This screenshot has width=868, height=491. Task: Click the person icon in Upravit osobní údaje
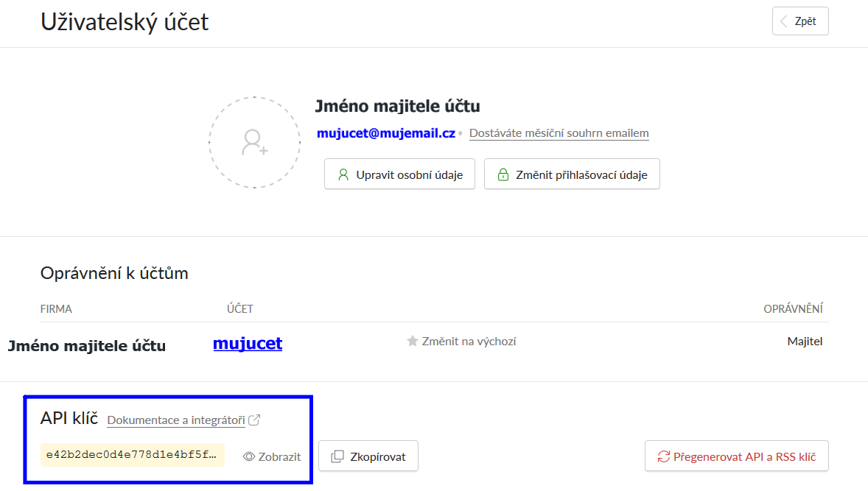click(343, 175)
